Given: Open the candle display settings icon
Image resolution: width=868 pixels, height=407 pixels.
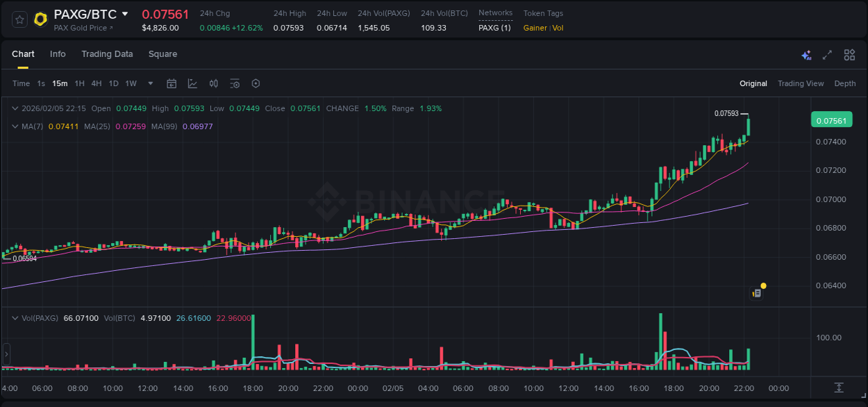Looking at the screenshot, I should tap(214, 83).
